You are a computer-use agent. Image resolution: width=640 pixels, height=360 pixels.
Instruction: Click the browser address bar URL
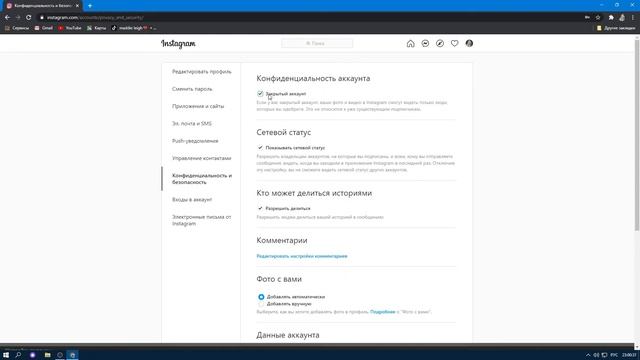click(95, 18)
